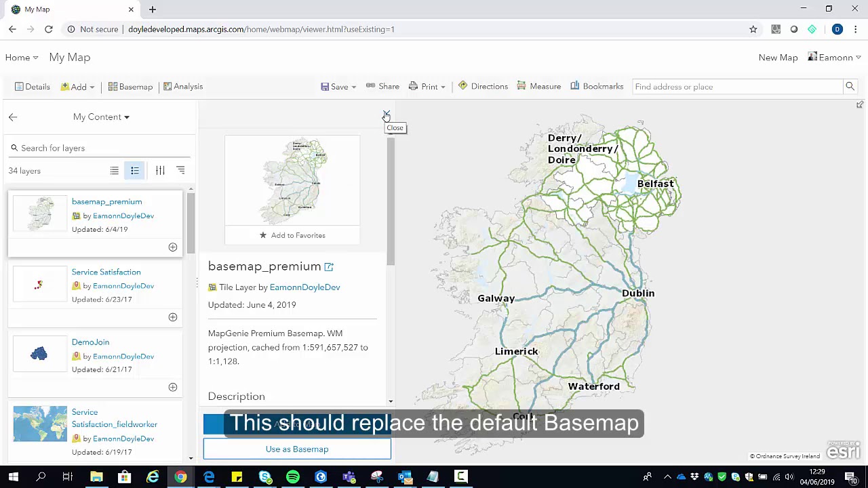Open Skype from the taskbar

click(265, 477)
